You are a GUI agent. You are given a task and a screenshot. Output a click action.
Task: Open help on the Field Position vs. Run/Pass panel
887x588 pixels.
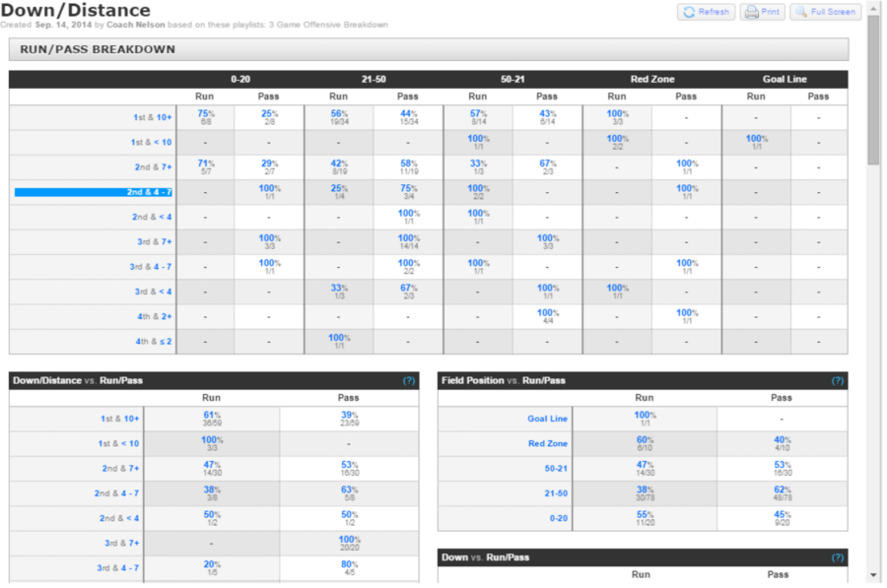(838, 380)
